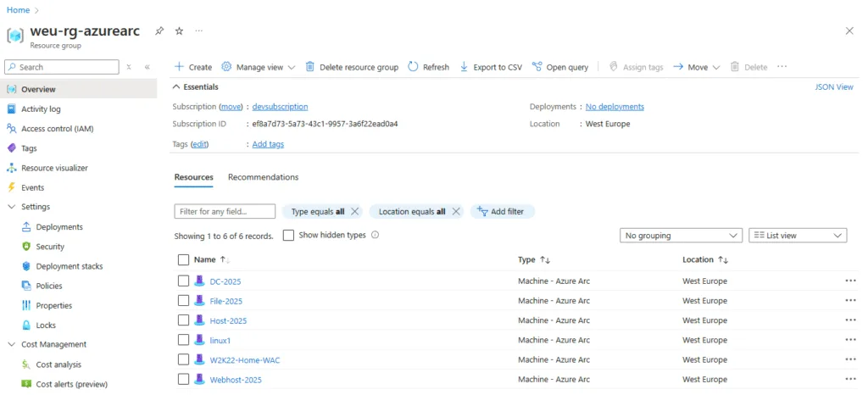Open the File-2025 row ellipsis menu
Image resolution: width=868 pixels, height=395 pixels.
tap(850, 300)
